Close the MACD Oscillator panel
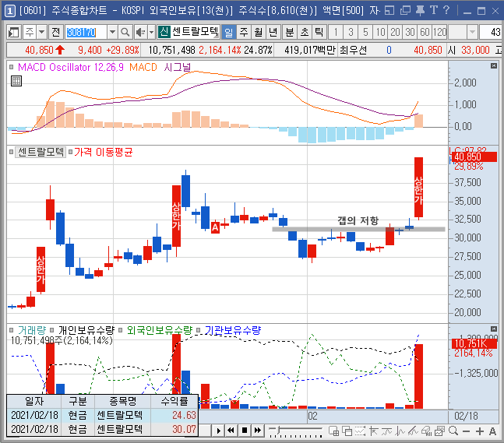The image size is (504, 443). [493, 66]
